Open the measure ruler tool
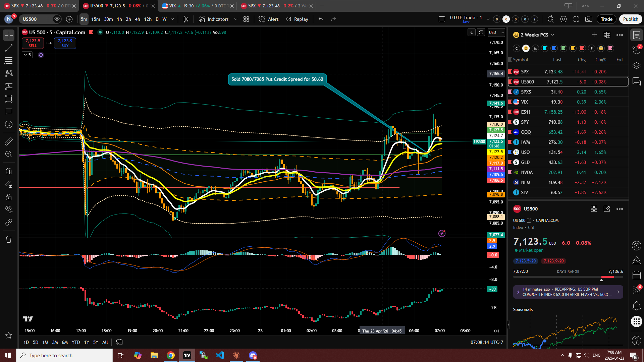 [9, 141]
